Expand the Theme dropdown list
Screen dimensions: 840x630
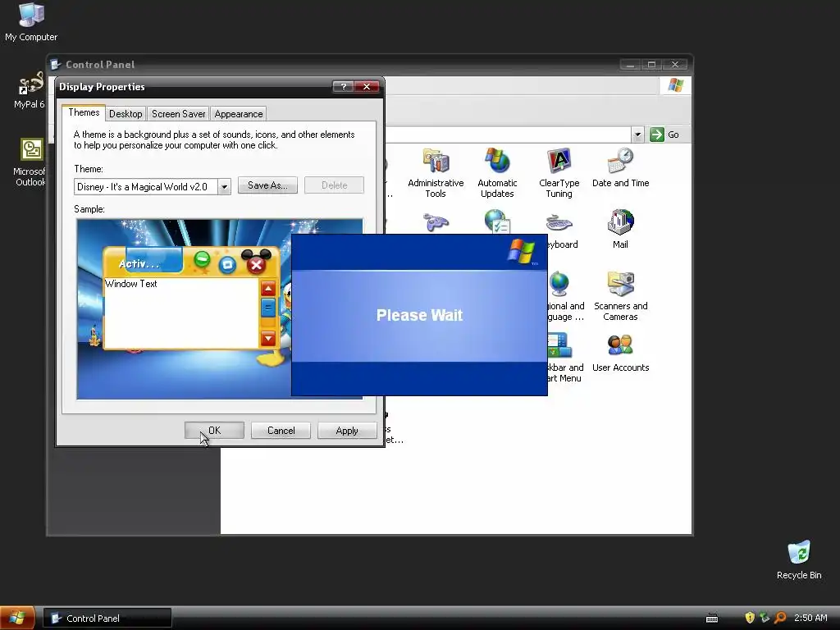[x=224, y=187]
